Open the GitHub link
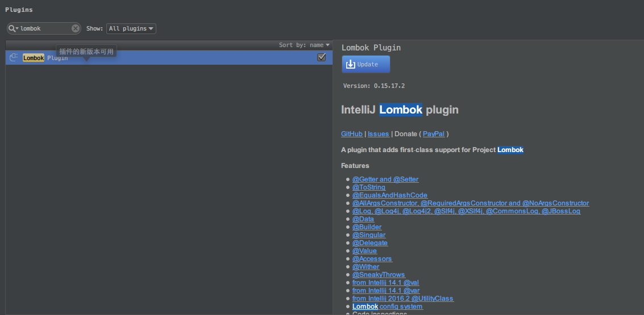Screen dimensions: 644x315 point(351,134)
